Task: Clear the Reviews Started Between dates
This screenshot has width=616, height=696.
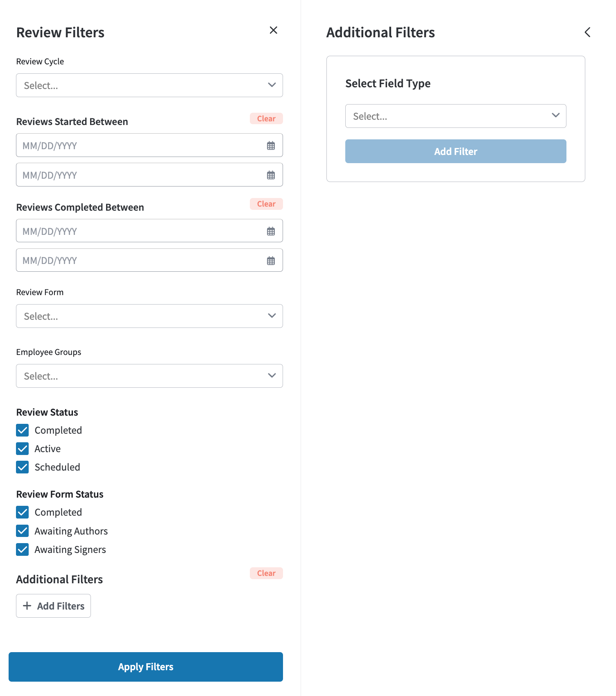Action: click(266, 118)
